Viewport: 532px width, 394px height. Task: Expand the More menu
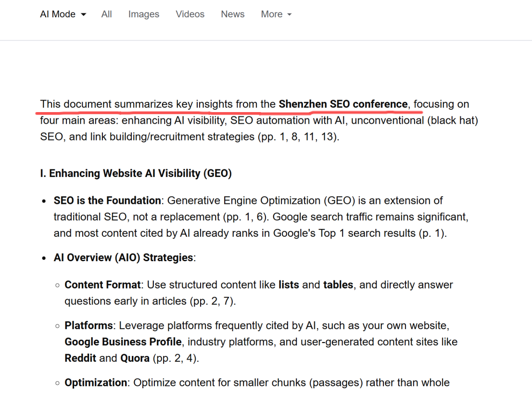coord(276,14)
